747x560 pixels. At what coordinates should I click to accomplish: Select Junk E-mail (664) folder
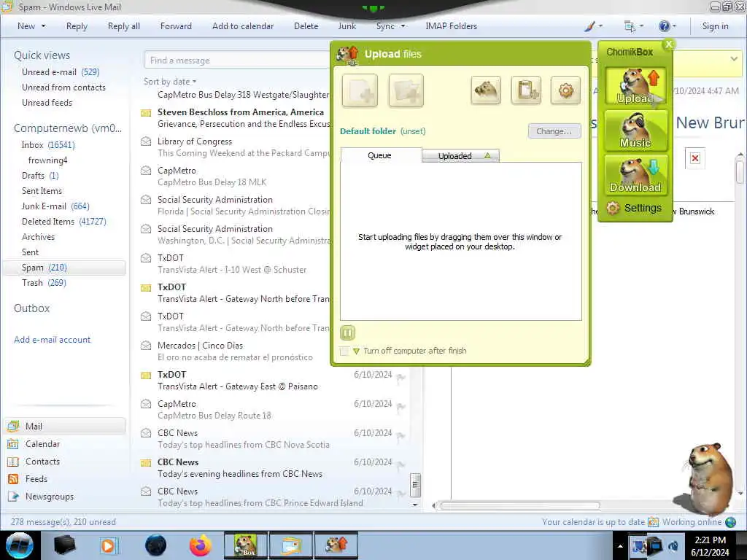tap(55, 206)
